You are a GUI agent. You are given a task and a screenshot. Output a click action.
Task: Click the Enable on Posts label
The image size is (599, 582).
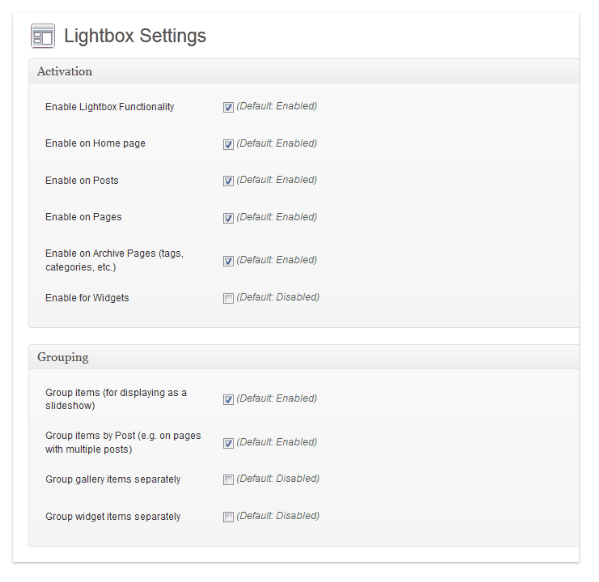point(82,180)
